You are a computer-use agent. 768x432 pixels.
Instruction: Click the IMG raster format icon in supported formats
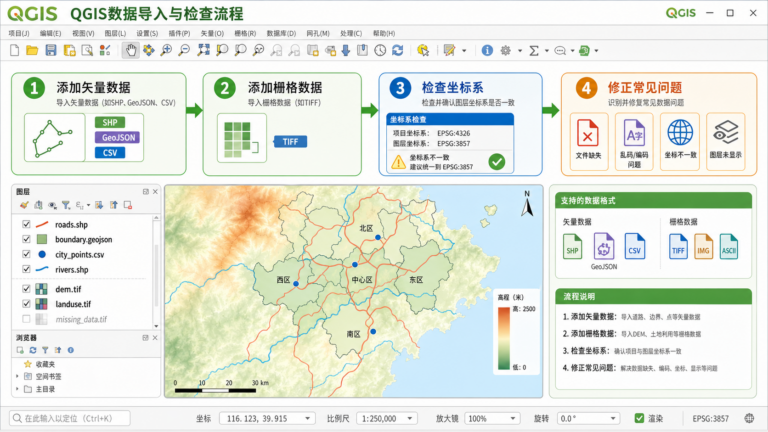[x=703, y=246]
